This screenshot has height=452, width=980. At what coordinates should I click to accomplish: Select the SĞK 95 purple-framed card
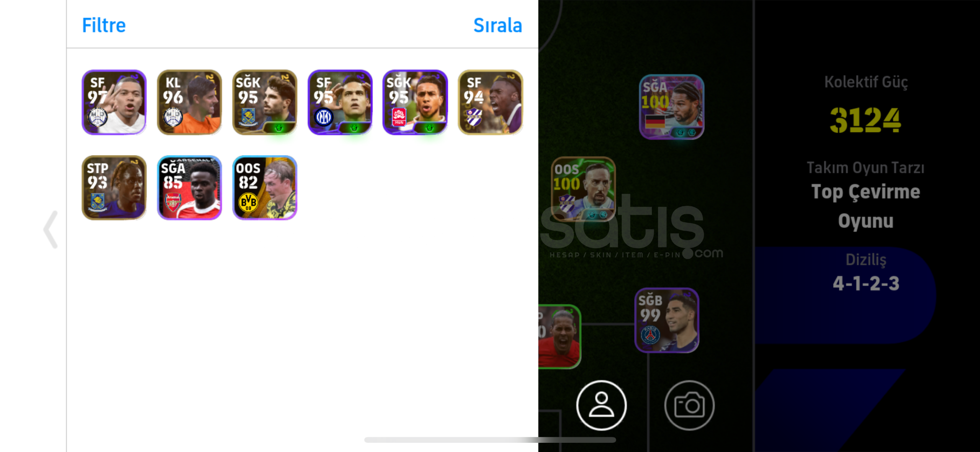415,102
